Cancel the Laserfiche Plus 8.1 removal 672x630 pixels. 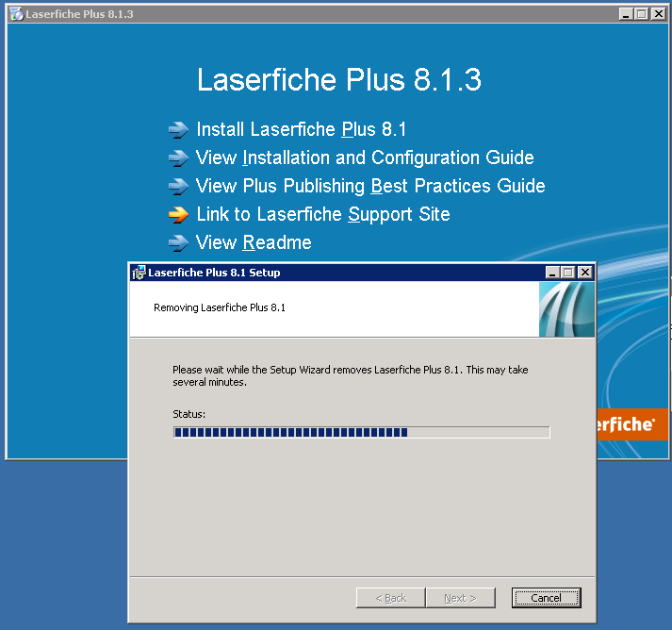tap(546, 598)
